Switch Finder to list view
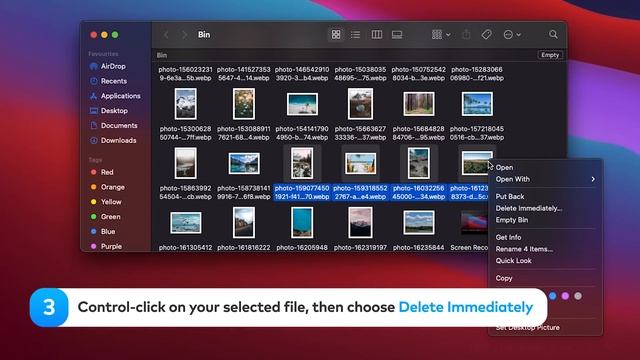640x360 pixels. point(356,35)
